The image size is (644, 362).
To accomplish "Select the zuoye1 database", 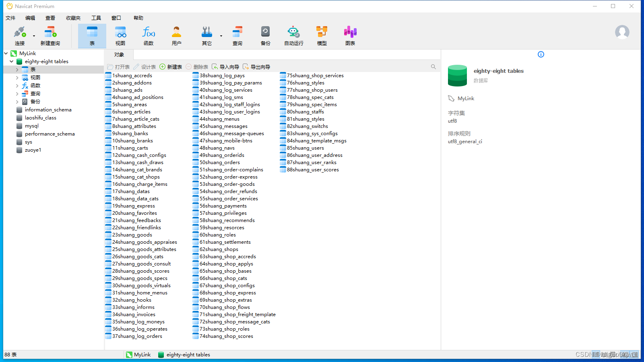I will (33, 150).
